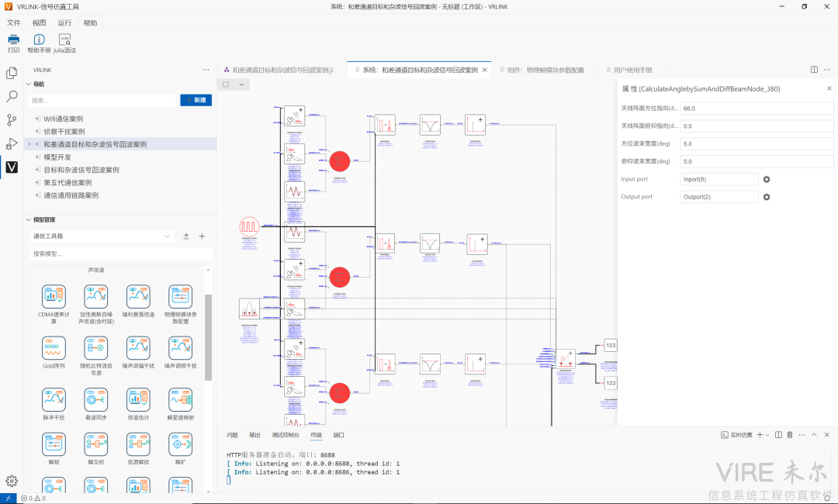This screenshot has width=838, height=504.
Task: Open the 运行 menu
Action: 64,22
